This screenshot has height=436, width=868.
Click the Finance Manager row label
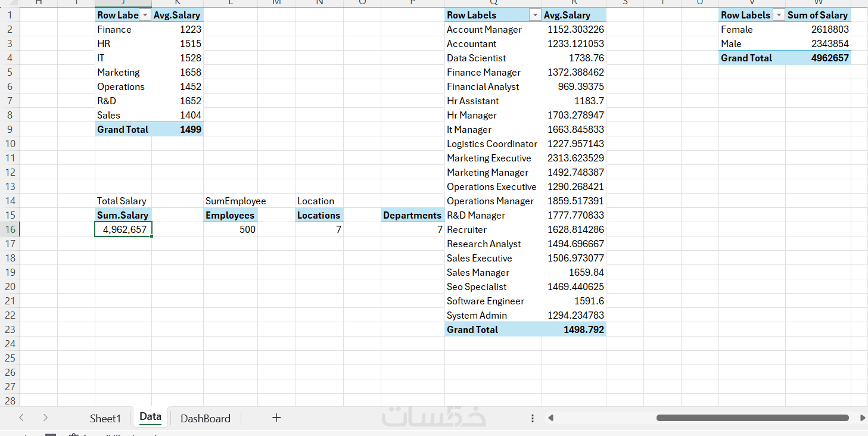493,72
